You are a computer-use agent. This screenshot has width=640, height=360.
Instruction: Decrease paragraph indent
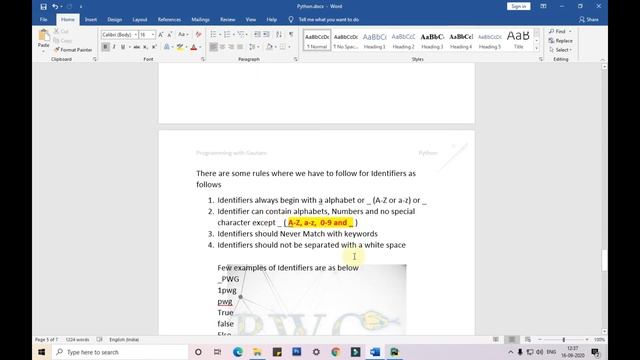click(x=257, y=35)
